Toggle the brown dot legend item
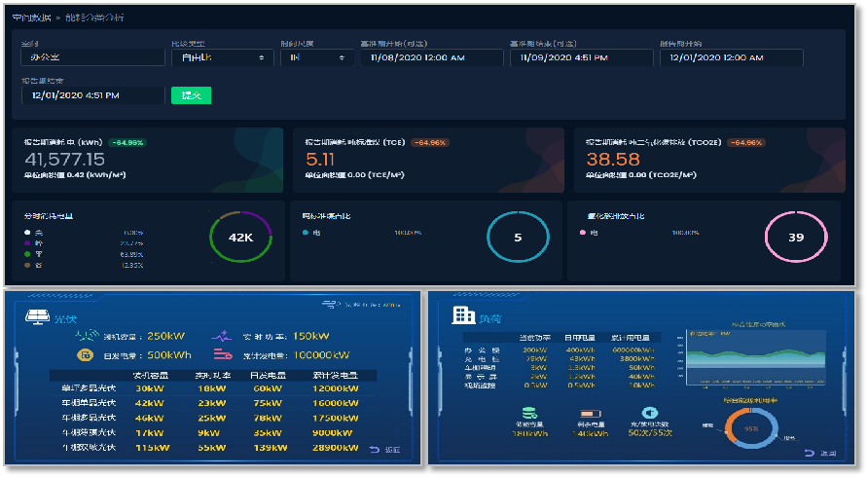 pyautogui.click(x=27, y=266)
